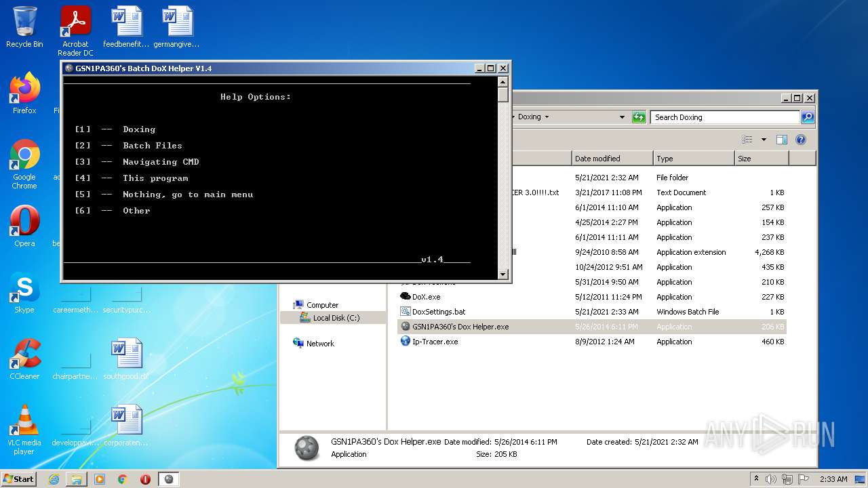Viewport: 868px width, 488px height.
Task: Open the Recycle Bin desktop icon
Action: (x=24, y=27)
